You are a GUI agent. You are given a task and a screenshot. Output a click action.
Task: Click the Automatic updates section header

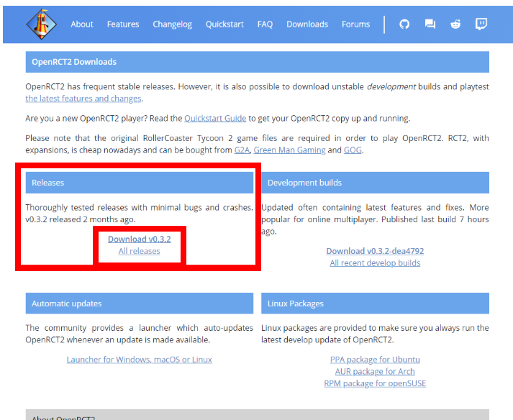pyautogui.click(x=140, y=303)
